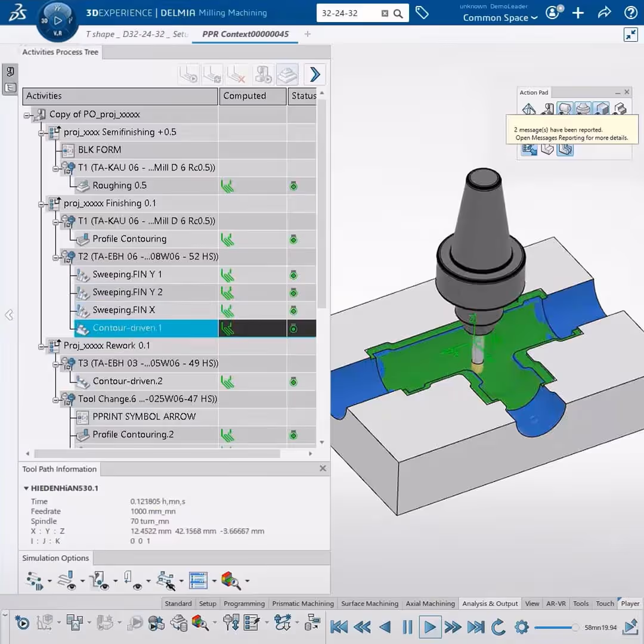The image size is (644, 644).
Task: Toggle tool holder visibility eye icon
Action: 100,581
